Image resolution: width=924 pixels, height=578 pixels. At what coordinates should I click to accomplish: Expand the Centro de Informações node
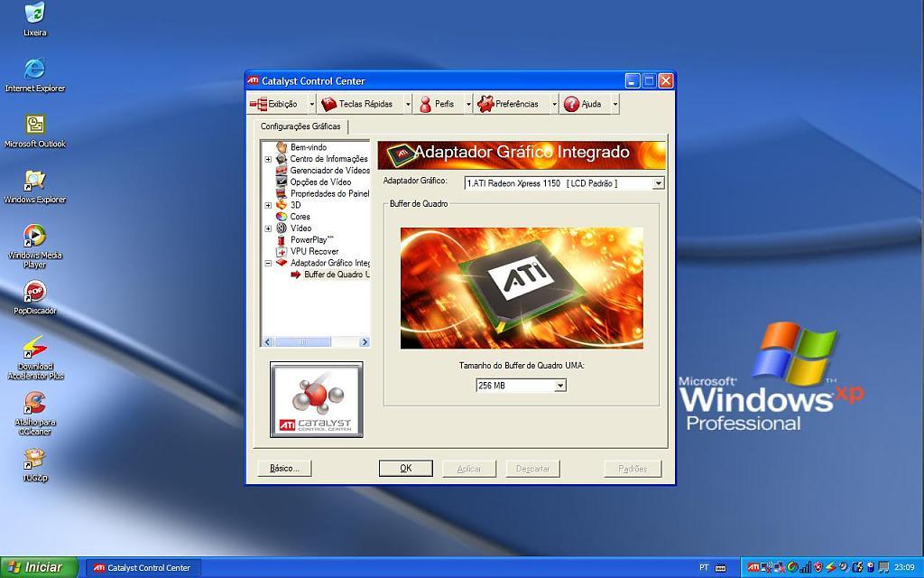[x=268, y=159]
